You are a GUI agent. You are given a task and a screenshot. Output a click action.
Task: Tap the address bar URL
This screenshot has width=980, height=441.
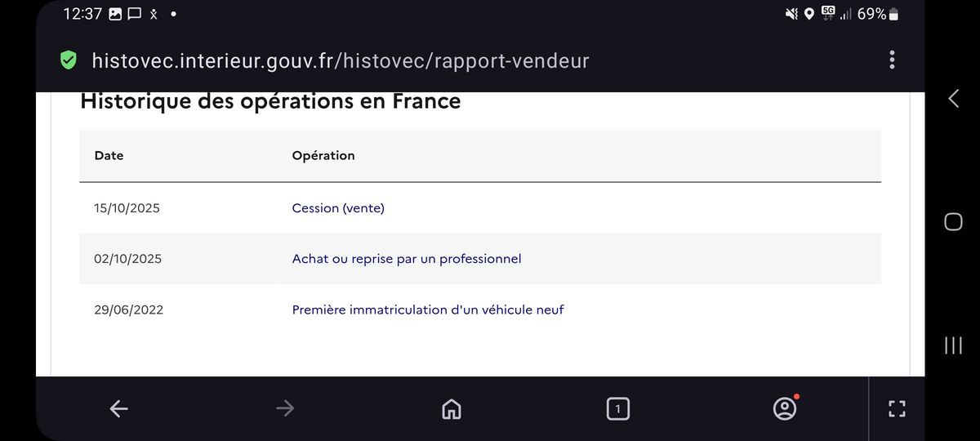(x=340, y=60)
